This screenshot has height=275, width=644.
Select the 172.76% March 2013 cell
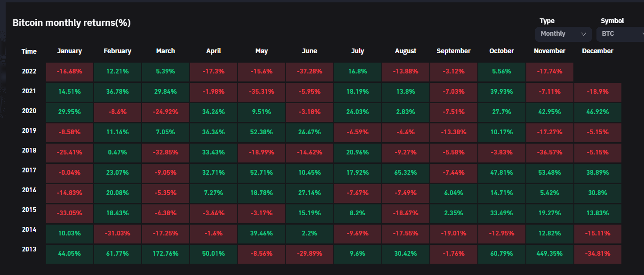tap(165, 254)
